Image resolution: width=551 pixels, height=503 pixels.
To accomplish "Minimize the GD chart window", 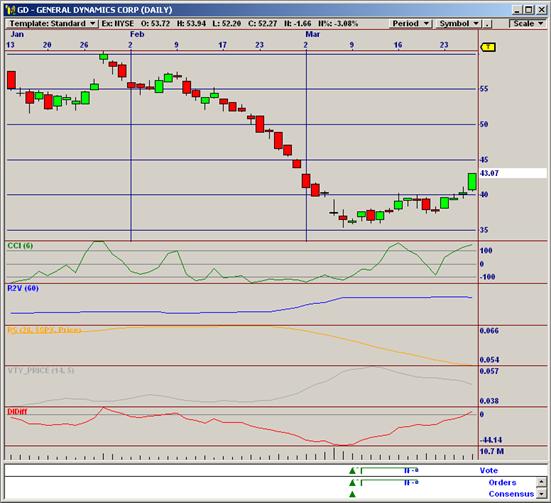I will click(x=517, y=9).
